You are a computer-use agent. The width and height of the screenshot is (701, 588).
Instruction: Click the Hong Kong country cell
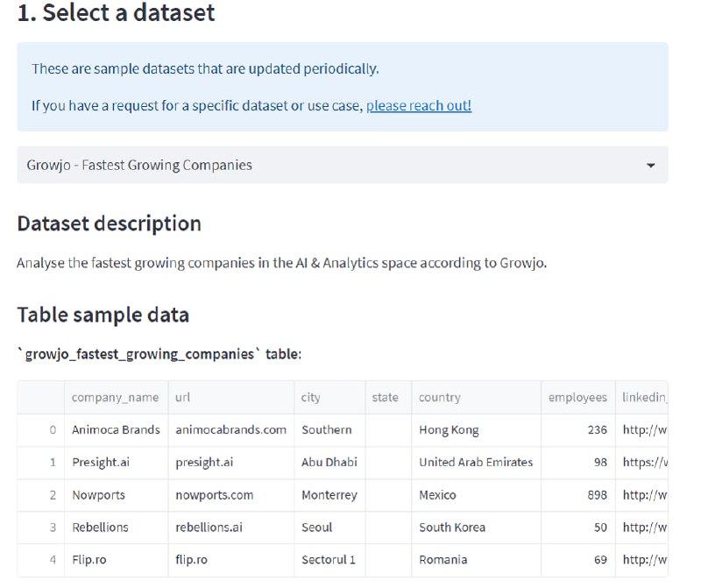pyautogui.click(x=476, y=430)
